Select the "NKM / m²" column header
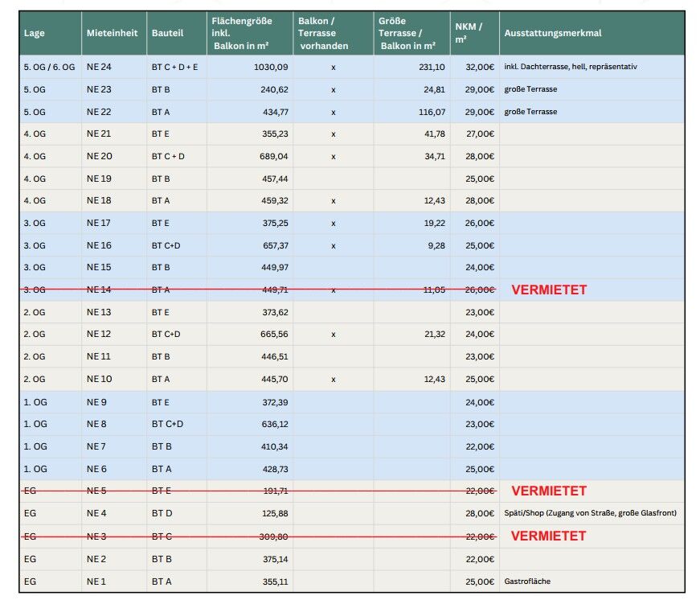The width and height of the screenshot is (700, 600). pyautogui.click(x=469, y=33)
